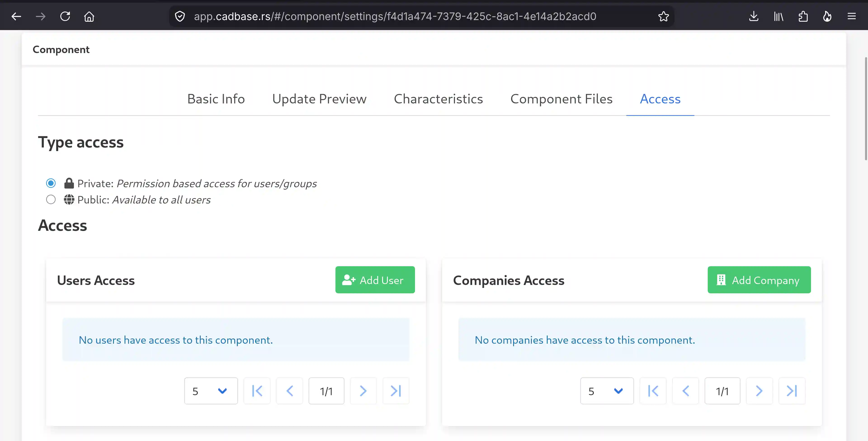Viewport: 868px width, 441px height.
Task: Go to next page in Companies Access
Action: point(759,391)
